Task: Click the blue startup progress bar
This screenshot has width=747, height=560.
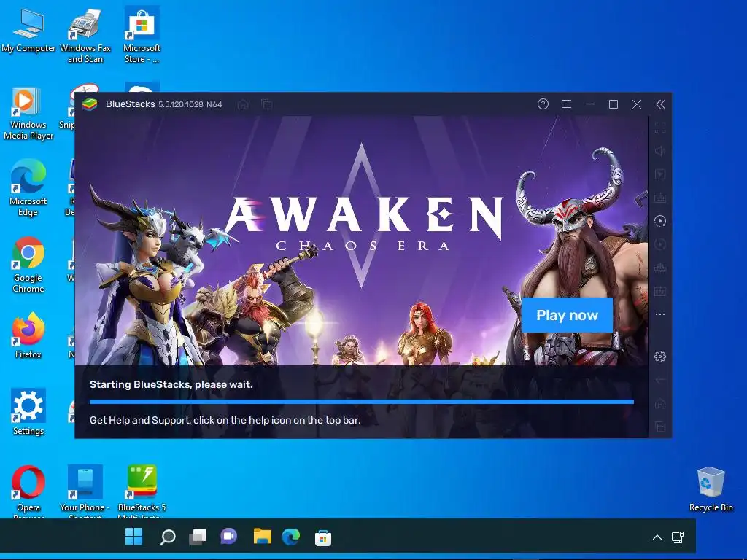Action: point(362,402)
